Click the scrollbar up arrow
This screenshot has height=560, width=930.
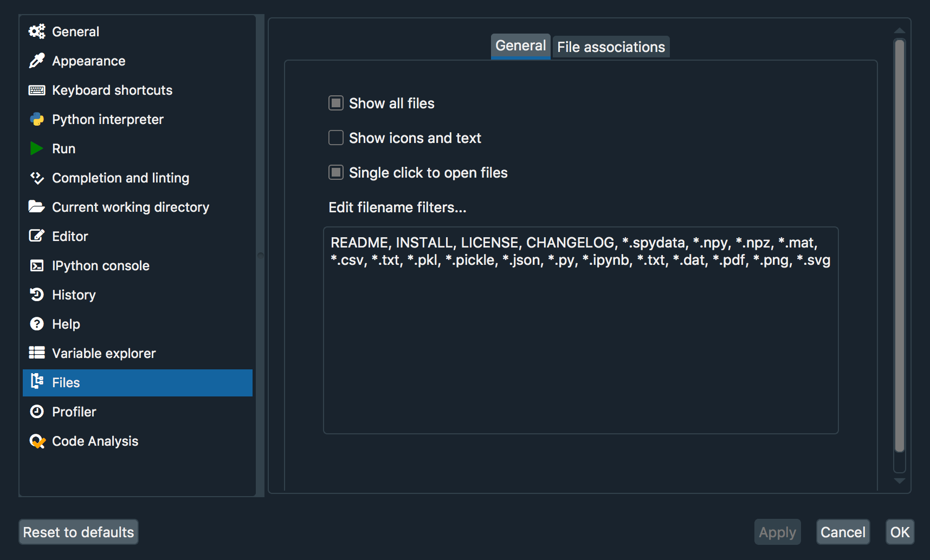tap(900, 30)
